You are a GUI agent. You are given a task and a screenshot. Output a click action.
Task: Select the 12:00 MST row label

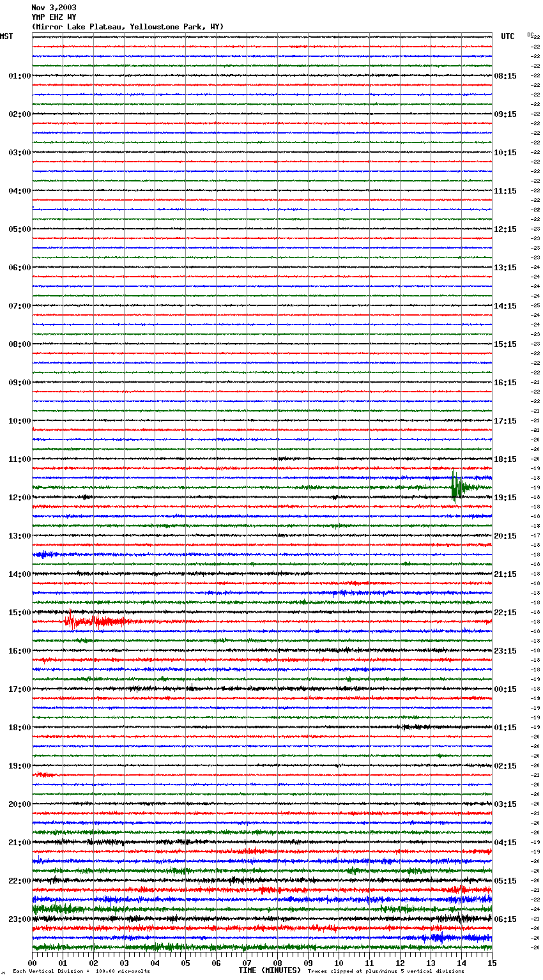(19, 498)
